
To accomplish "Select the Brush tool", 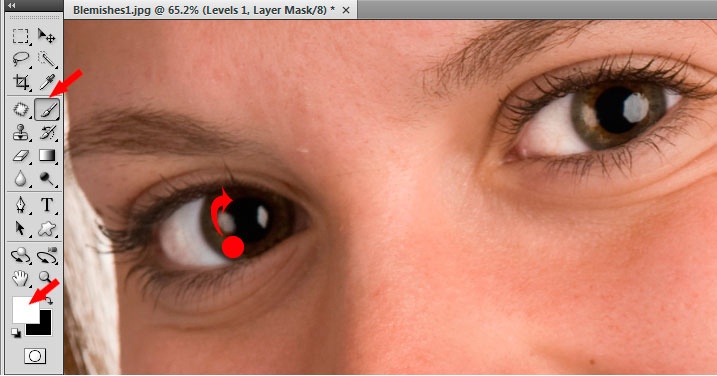I will coord(47,110).
